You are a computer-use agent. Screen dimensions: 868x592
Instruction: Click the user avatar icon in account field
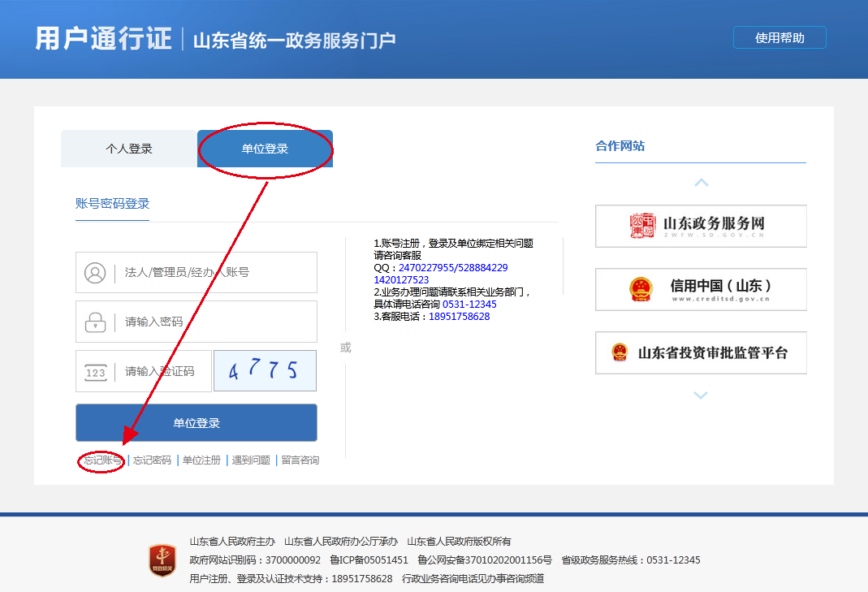pos(95,273)
